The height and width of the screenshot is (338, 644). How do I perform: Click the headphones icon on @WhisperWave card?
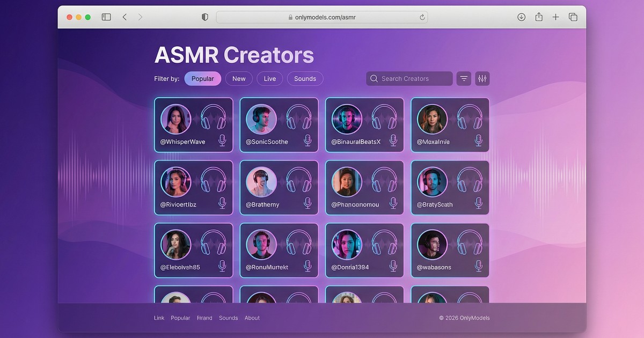(214, 117)
